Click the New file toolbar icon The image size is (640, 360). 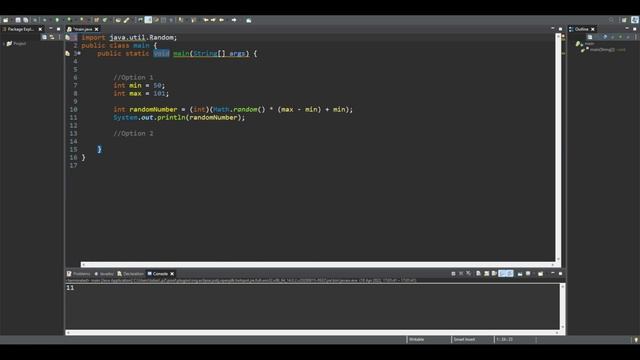(5, 20)
